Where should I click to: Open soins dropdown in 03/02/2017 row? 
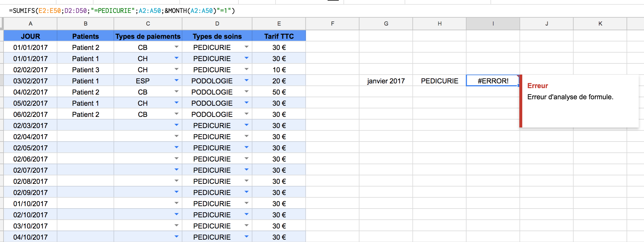[x=246, y=80]
